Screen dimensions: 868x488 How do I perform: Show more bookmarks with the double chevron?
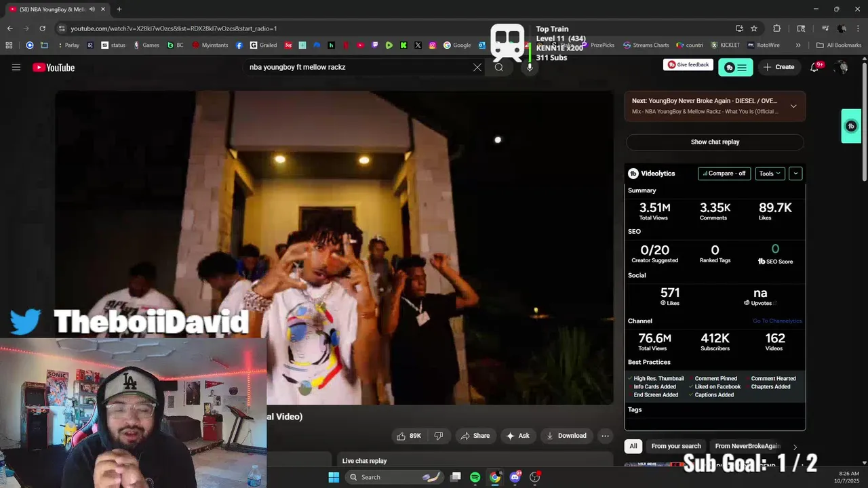click(x=798, y=45)
